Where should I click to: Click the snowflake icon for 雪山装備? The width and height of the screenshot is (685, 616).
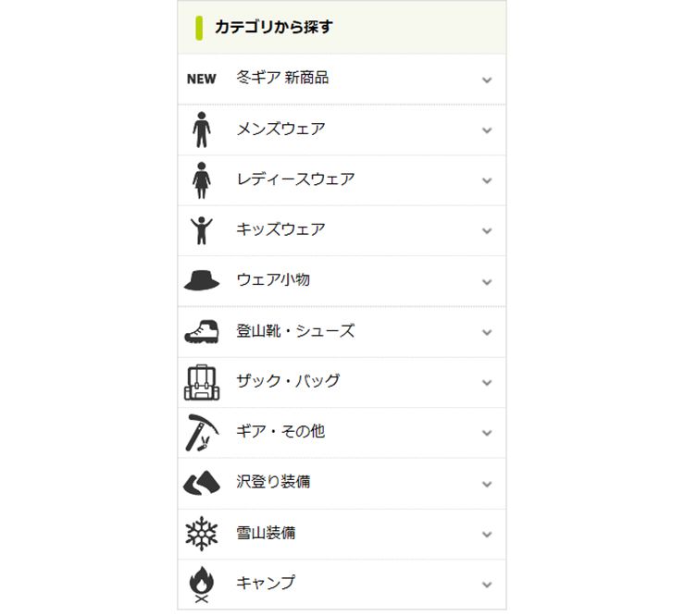(202, 534)
